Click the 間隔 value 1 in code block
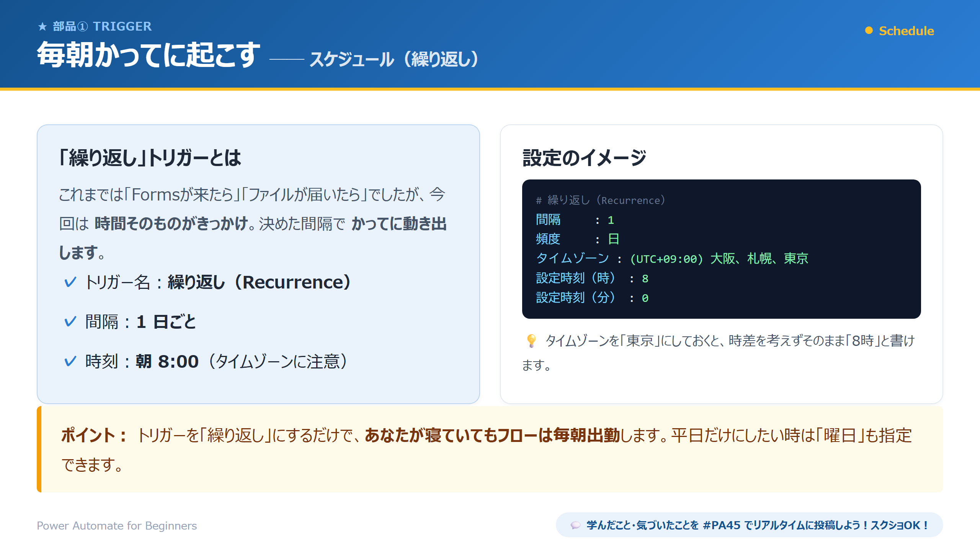 click(611, 220)
